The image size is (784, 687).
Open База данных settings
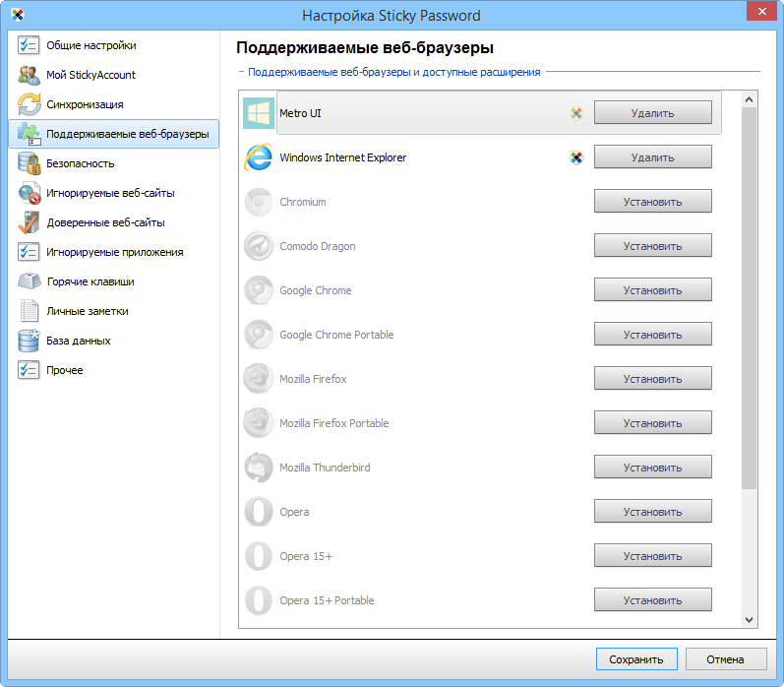pos(113,341)
